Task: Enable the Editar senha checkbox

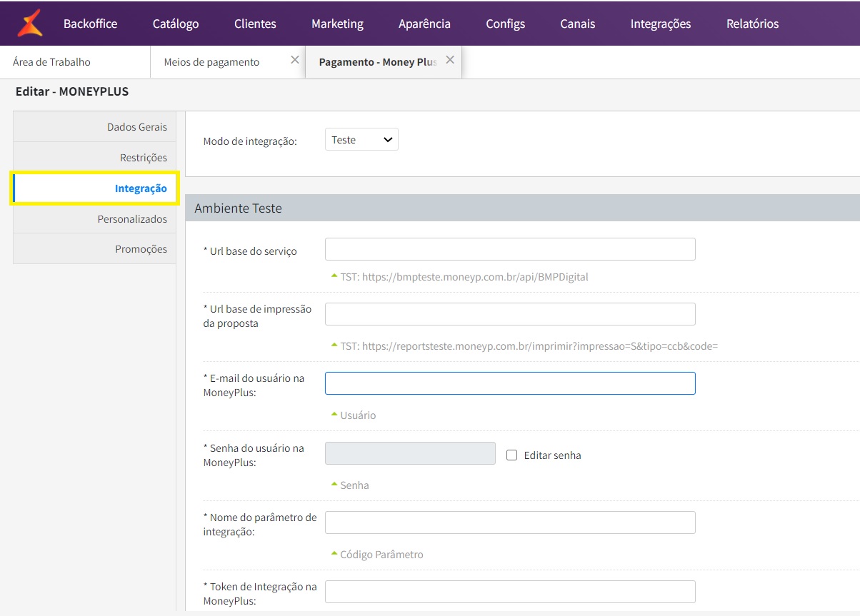Action: point(511,455)
